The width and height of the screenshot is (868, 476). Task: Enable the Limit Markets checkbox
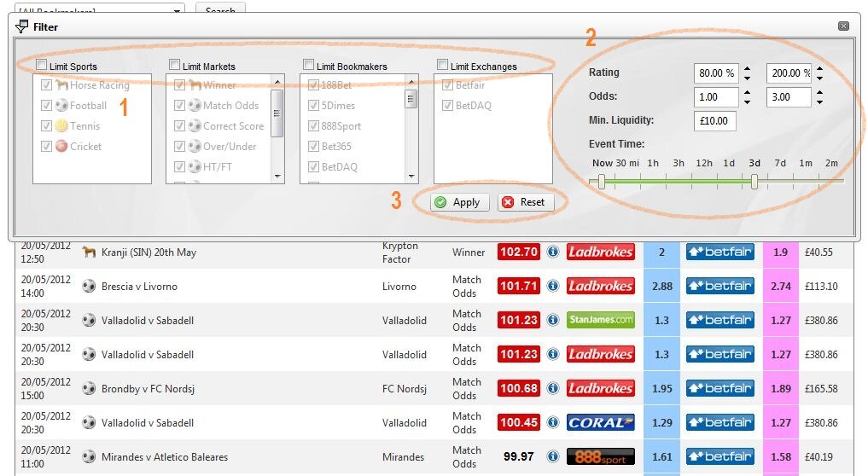click(x=174, y=65)
